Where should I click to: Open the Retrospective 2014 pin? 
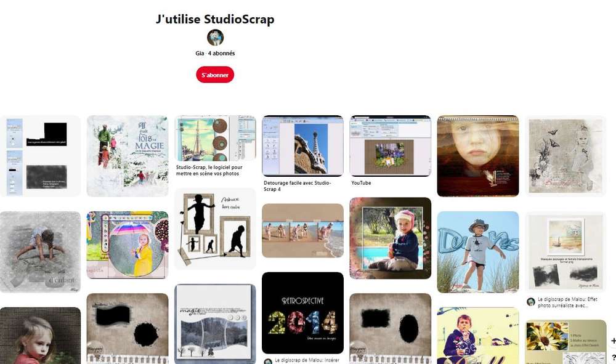(302, 313)
